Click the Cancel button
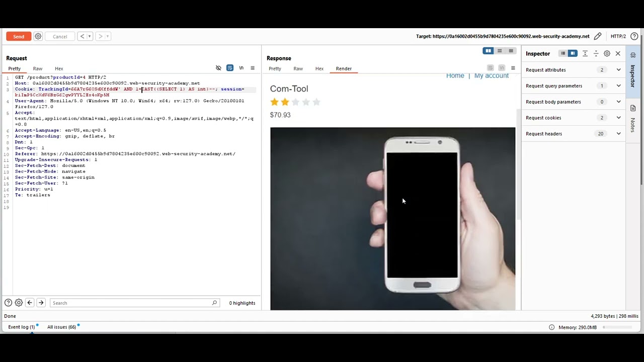The image size is (644, 362). point(60,36)
